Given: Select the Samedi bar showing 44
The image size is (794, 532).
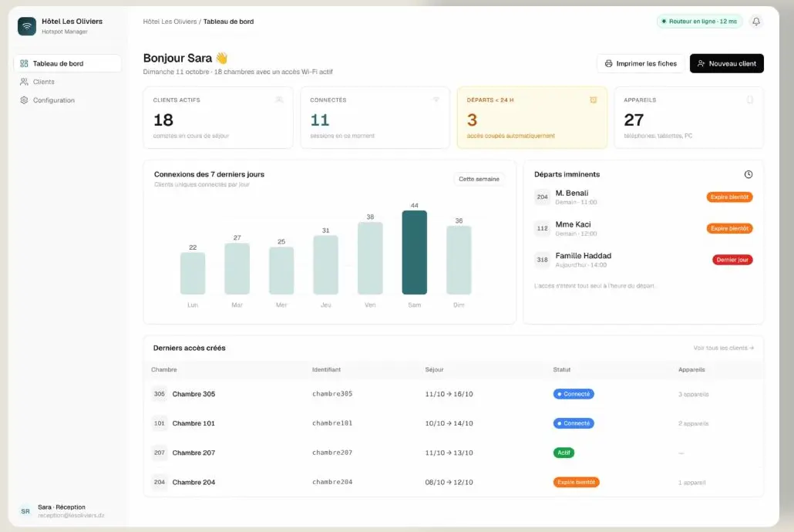Looking at the screenshot, I should point(414,252).
